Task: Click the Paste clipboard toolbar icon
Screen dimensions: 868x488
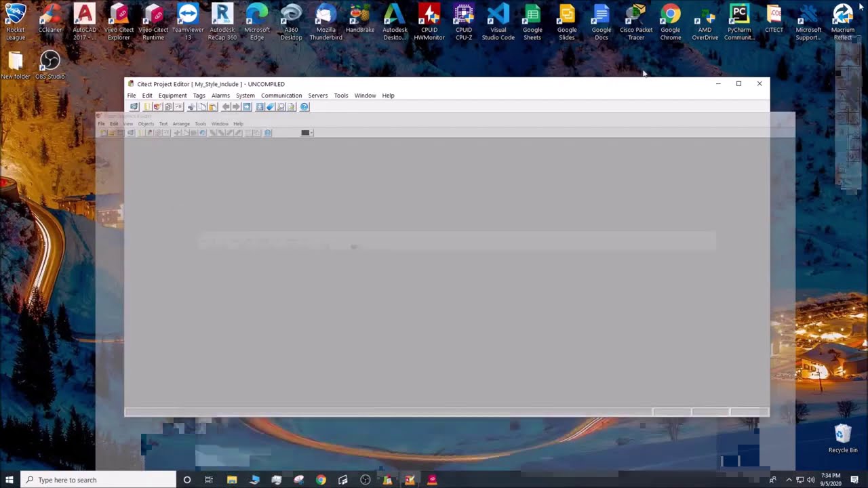Action: tap(212, 107)
